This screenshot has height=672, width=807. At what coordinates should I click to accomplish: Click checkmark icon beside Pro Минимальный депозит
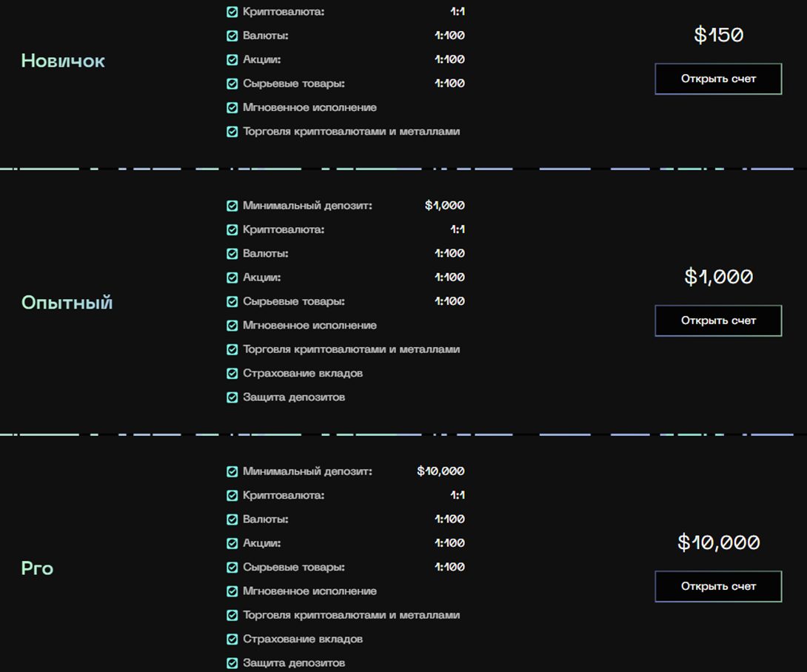[x=232, y=471]
